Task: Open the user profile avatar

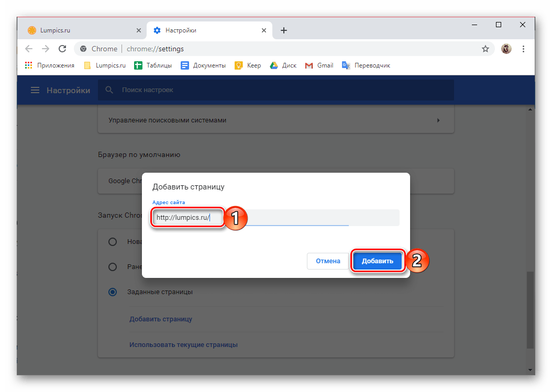Action: click(506, 49)
